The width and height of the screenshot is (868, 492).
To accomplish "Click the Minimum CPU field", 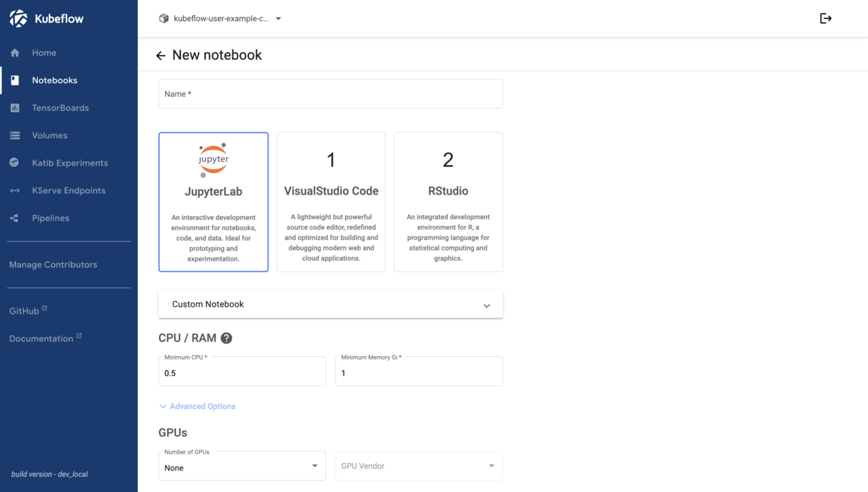I will 242,371.
